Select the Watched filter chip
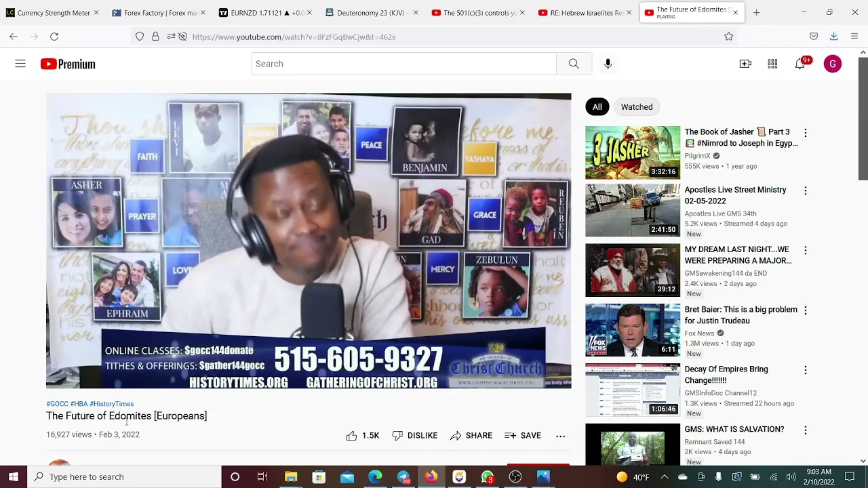 point(636,107)
